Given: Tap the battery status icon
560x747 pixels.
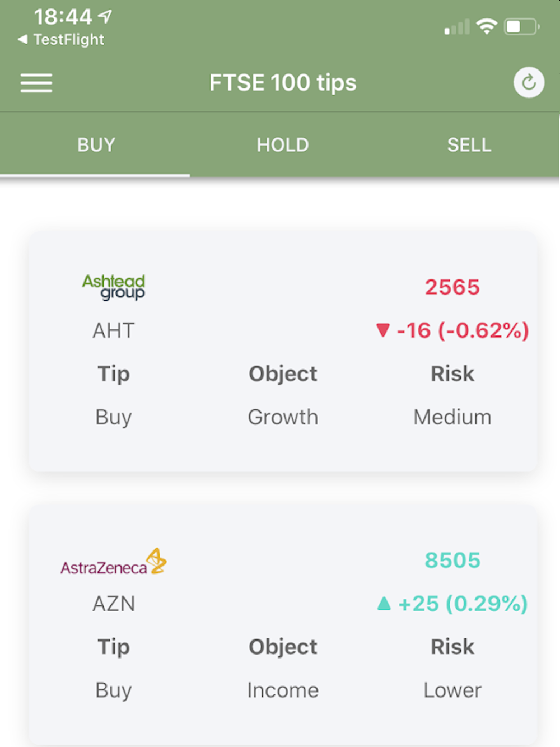Looking at the screenshot, I should pyautogui.click(x=521, y=26).
